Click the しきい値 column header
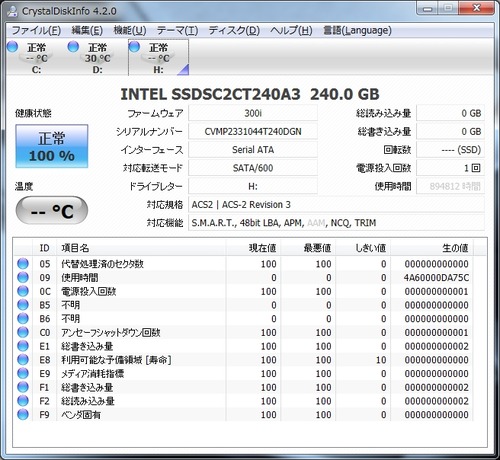 coord(363,248)
